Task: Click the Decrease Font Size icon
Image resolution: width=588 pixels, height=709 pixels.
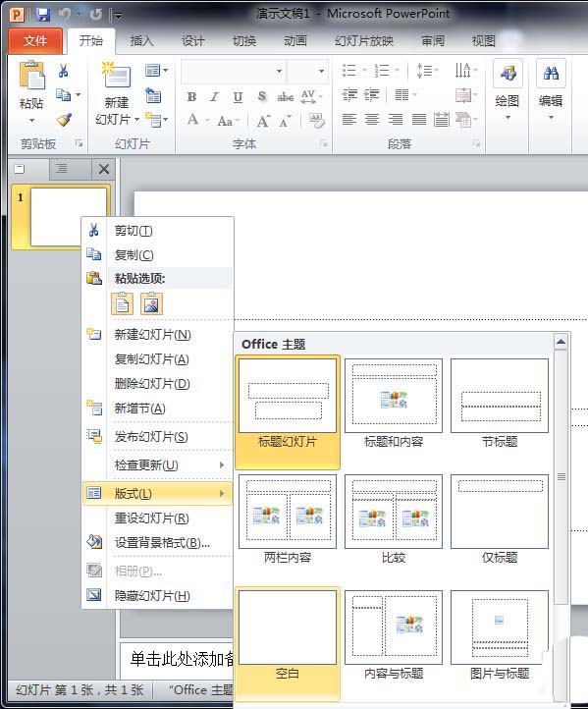Action: click(x=285, y=121)
